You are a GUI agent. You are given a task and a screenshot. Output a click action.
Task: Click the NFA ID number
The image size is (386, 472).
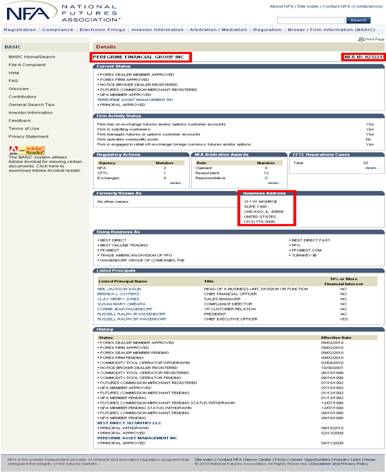[363, 57]
